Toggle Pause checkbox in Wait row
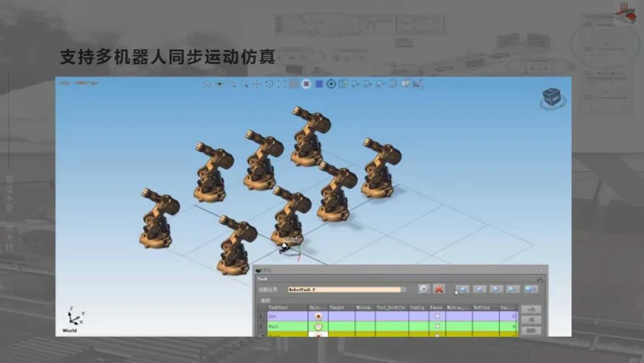Viewport: 644px width, 363px height. coord(437,327)
